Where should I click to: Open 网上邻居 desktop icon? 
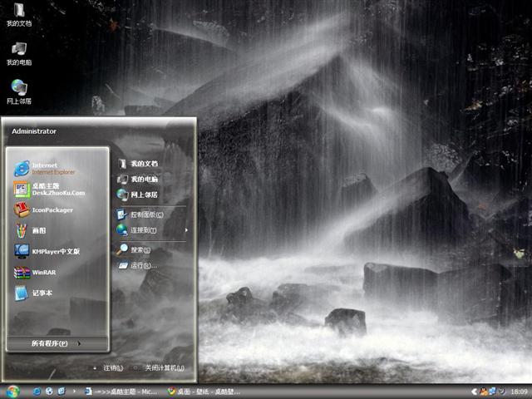tap(18, 90)
